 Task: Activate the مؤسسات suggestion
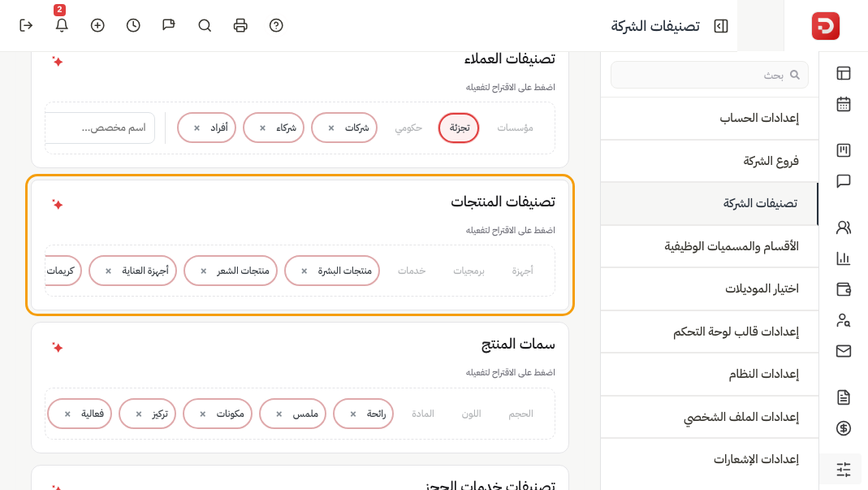515,128
